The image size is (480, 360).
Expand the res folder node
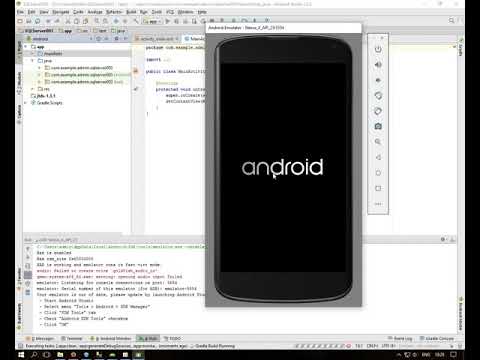tap(33, 89)
